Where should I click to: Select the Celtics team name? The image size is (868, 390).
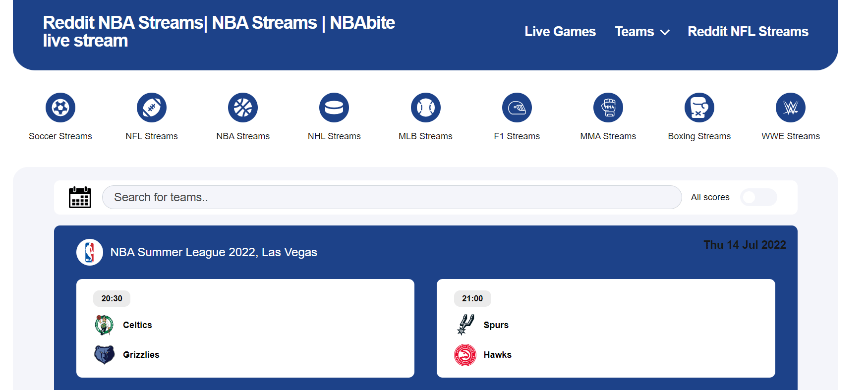[x=137, y=325]
